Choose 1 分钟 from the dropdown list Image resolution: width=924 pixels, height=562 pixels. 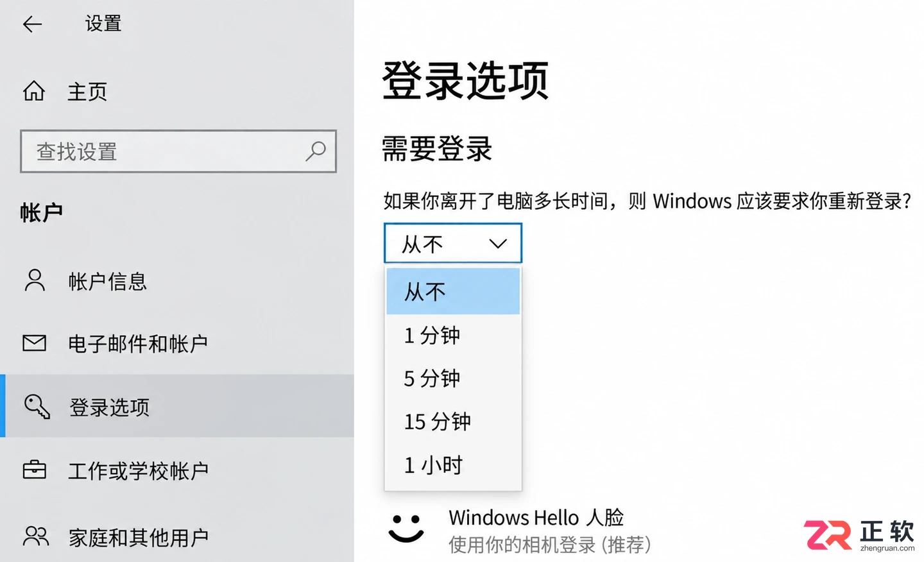[x=453, y=335]
